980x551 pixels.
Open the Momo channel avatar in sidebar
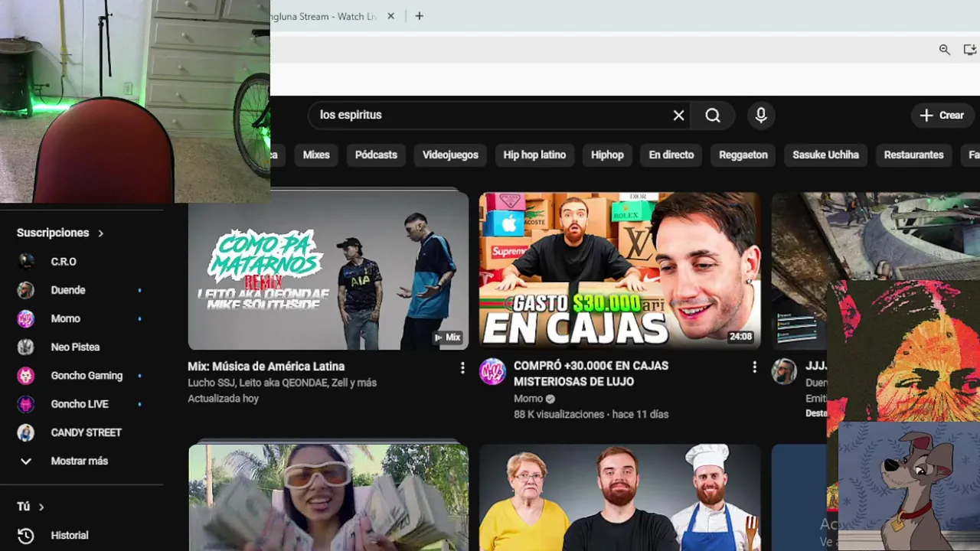click(26, 318)
